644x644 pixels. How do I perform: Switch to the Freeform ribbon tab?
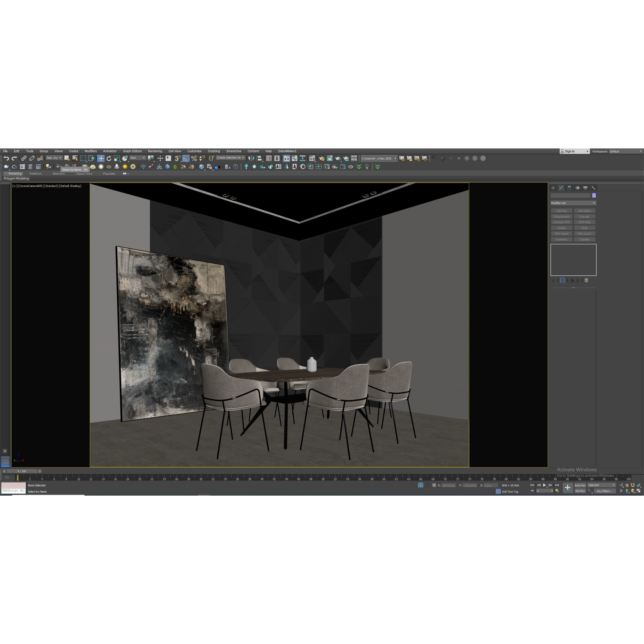coord(35,174)
